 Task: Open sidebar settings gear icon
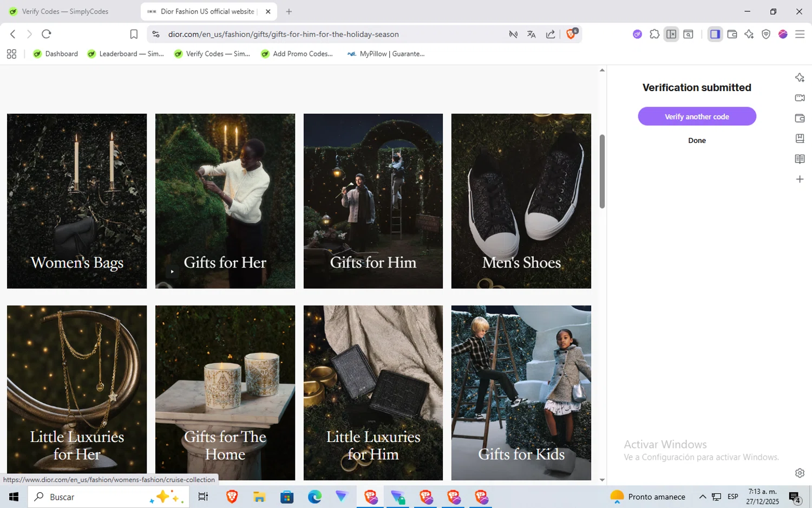point(800,473)
